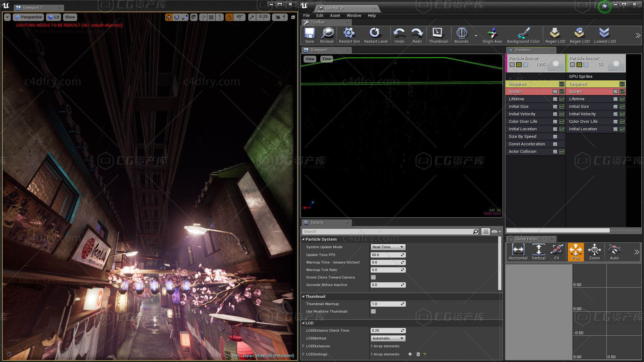Toggle the Origin Axis display
This screenshot has height=362, width=644.
point(492,36)
